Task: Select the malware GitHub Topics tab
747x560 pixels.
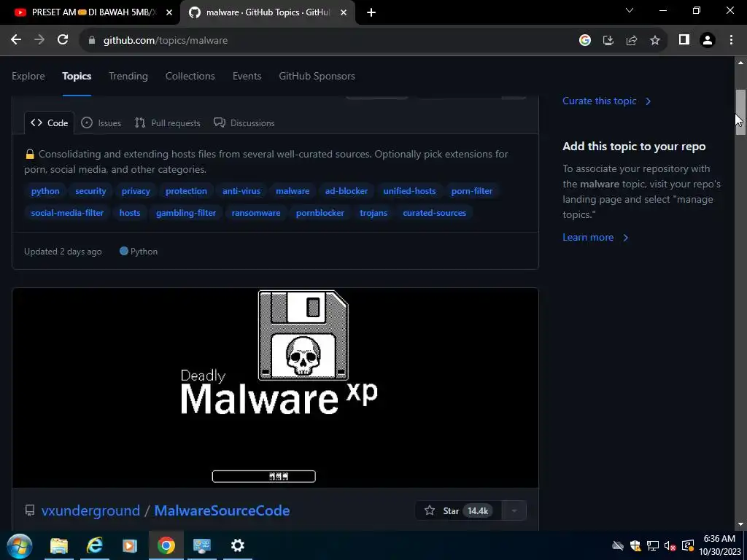Action: 268,13
